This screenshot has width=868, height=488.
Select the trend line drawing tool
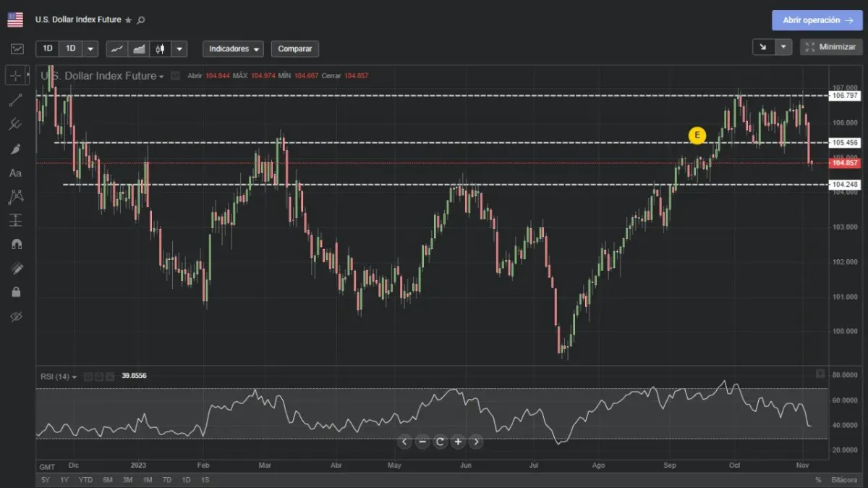click(x=16, y=100)
